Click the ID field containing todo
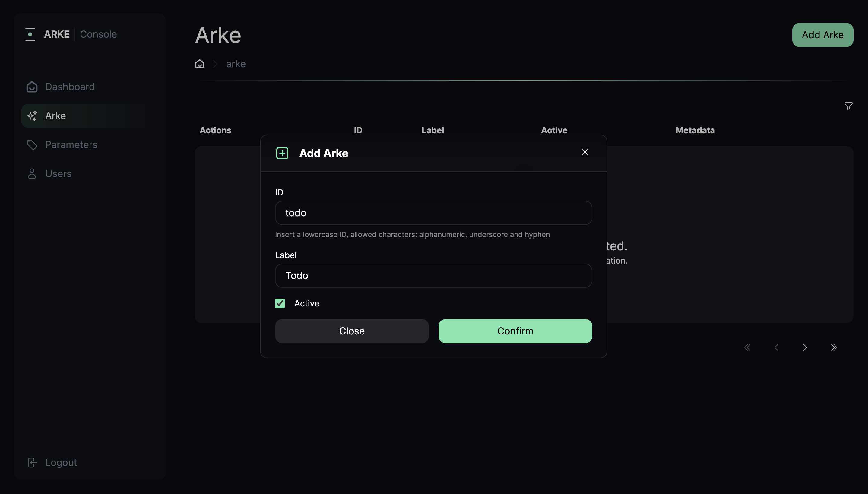 coord(433,213)
